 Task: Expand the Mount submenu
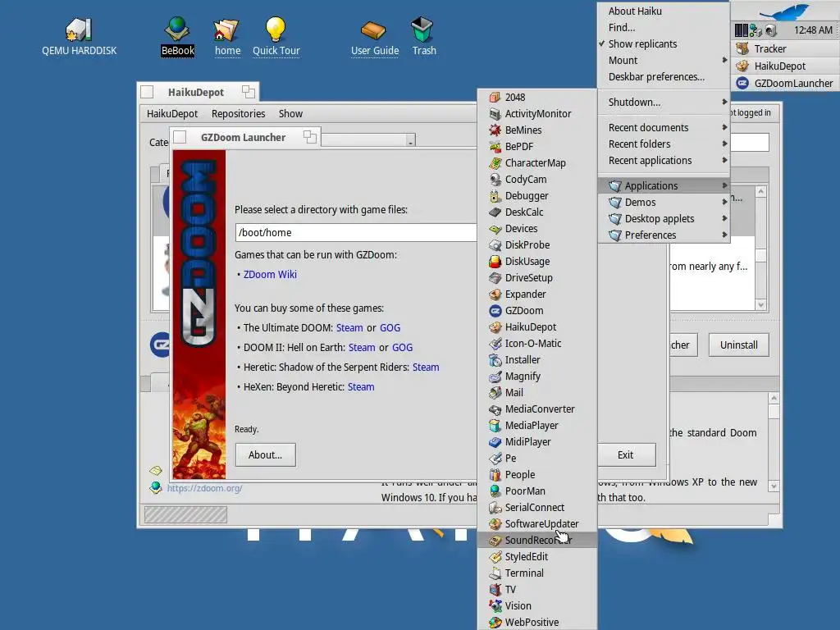(663, 61)
